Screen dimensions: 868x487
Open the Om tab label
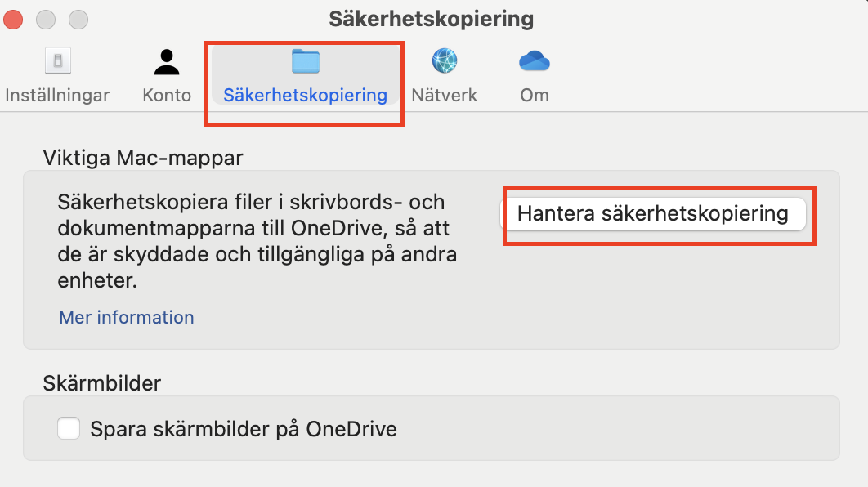coord(535,95)
